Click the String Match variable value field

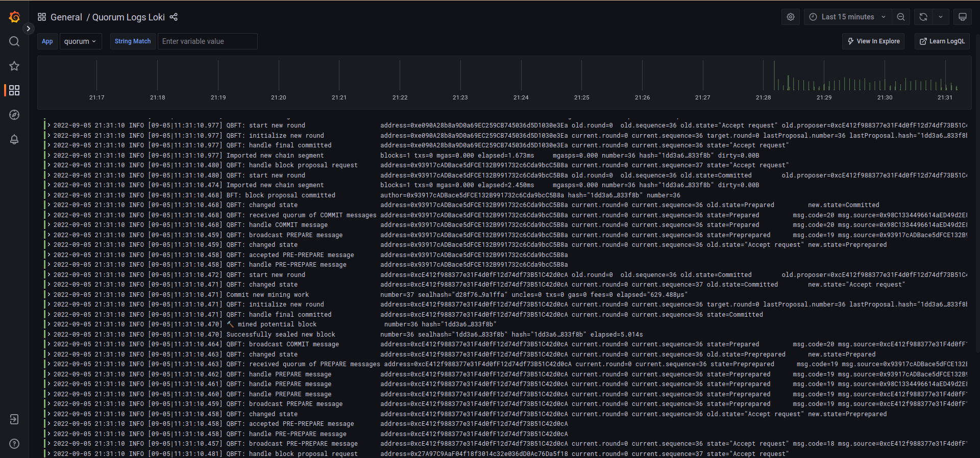click(x=207, y=41)
